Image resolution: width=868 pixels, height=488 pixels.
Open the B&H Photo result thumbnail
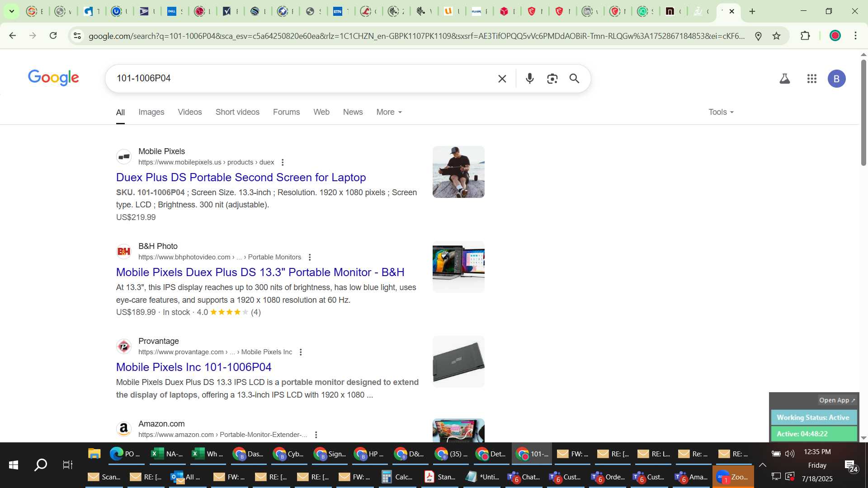pos(458,267)
